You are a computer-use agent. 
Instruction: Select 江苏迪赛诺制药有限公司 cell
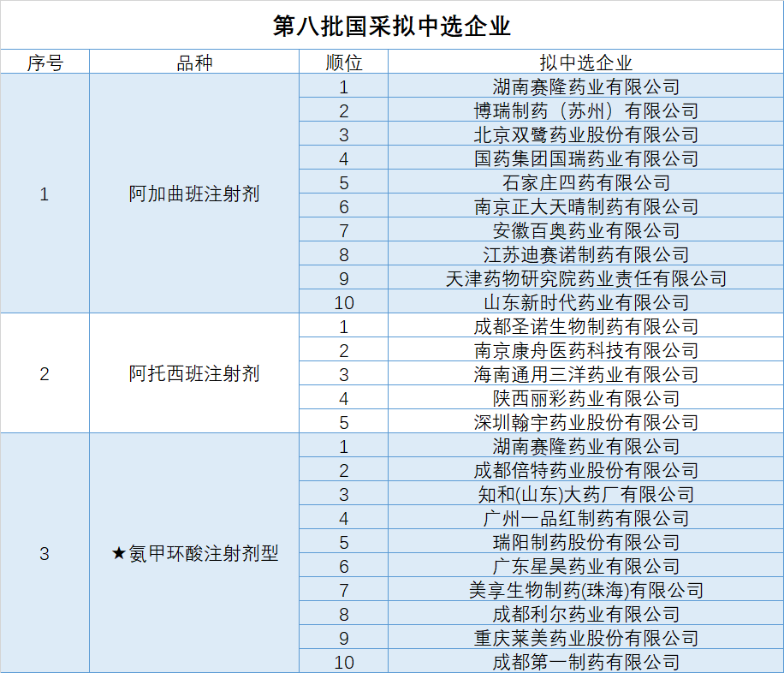pyautogui.click(x=585, y=254)
